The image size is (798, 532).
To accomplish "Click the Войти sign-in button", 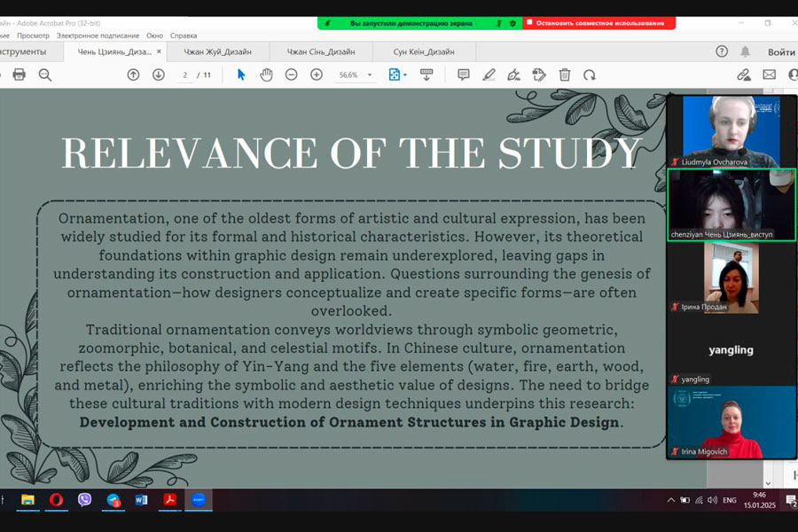I will (781, 51).
